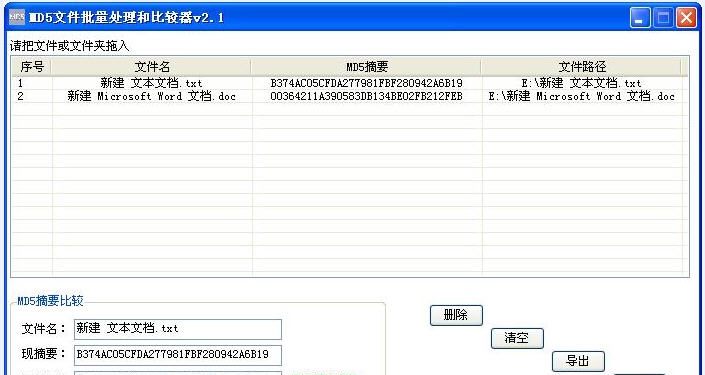Click the 导出 button
Image resolution: width=705 pixels, height=375 pixels.
click(578, 362)
